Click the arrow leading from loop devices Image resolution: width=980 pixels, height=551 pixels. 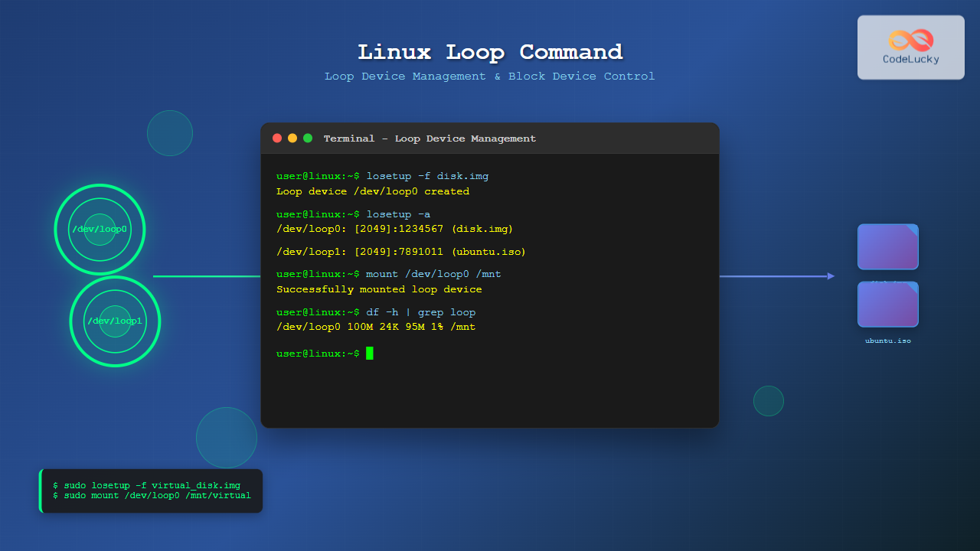coord(207,275)
